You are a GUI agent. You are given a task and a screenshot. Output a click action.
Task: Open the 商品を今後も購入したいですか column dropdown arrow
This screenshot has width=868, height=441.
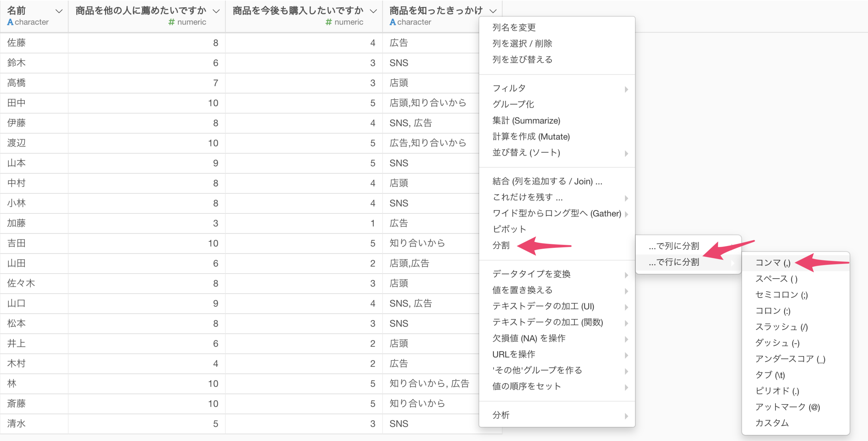tap(373, 11)
